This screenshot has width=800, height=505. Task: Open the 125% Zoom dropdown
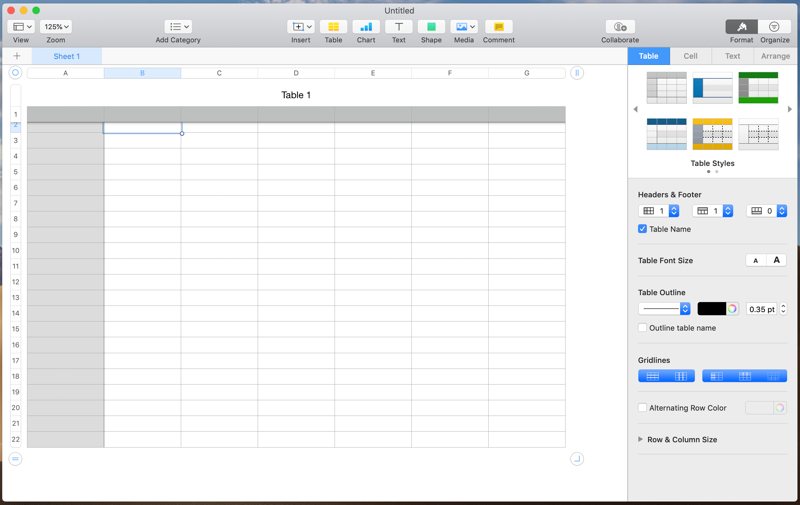(56, 27)
